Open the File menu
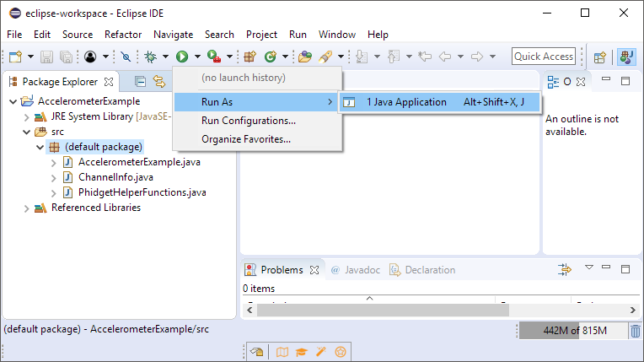Screen dimensions: 644x362 [14, 35]
